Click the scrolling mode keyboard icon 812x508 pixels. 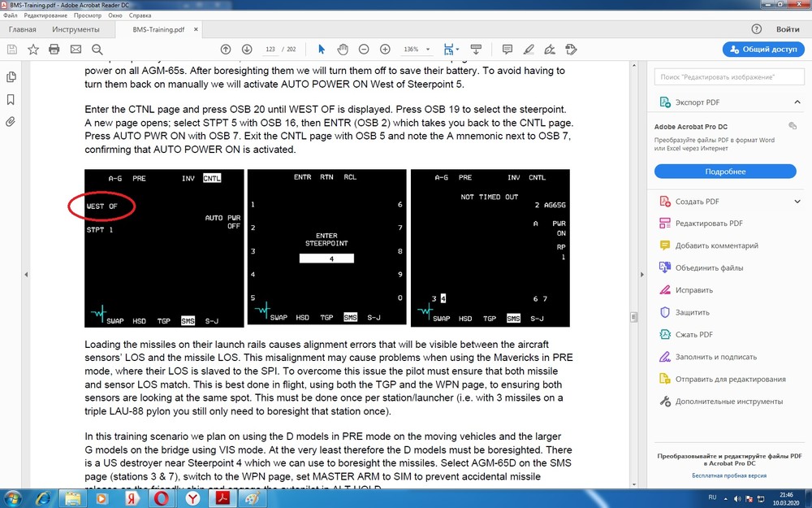point(476,50)
